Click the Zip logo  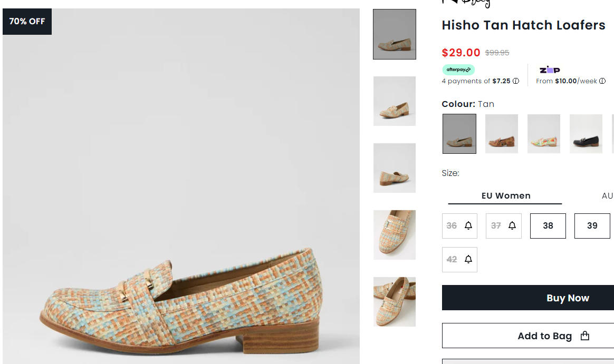click(550, 70)
